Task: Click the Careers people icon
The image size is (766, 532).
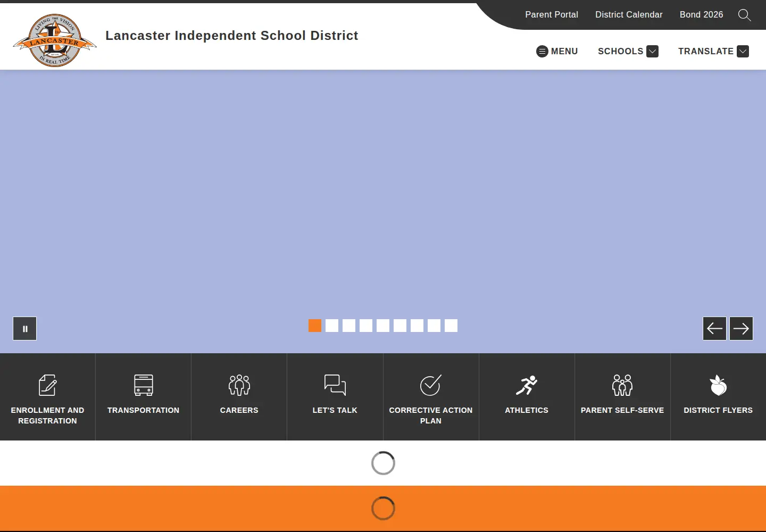Action: [x=239, y=385]
